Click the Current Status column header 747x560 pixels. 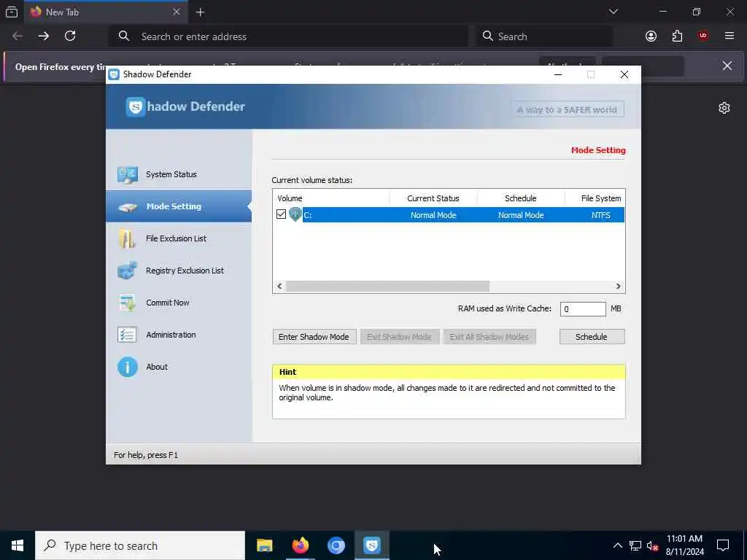[433, 198]
